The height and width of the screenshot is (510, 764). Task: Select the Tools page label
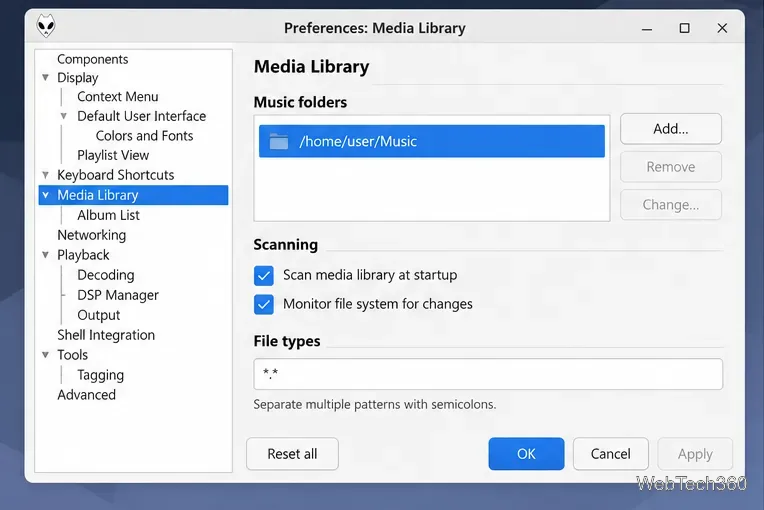point(72,355)
